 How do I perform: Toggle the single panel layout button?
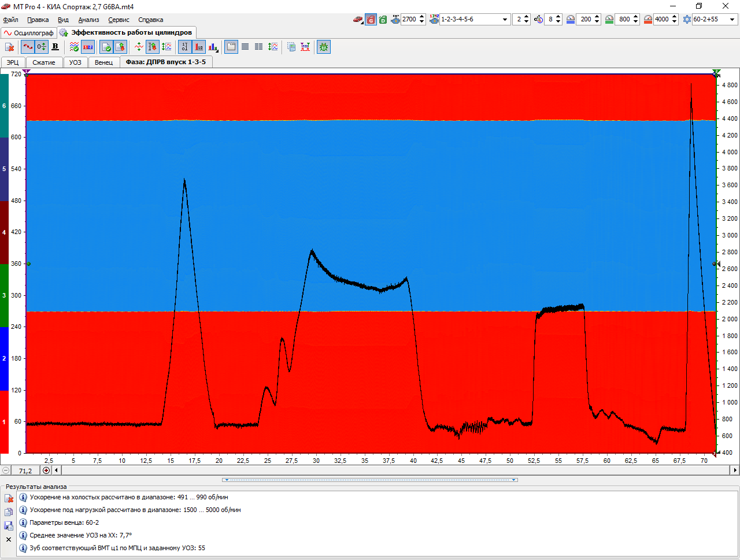[231, 47]
